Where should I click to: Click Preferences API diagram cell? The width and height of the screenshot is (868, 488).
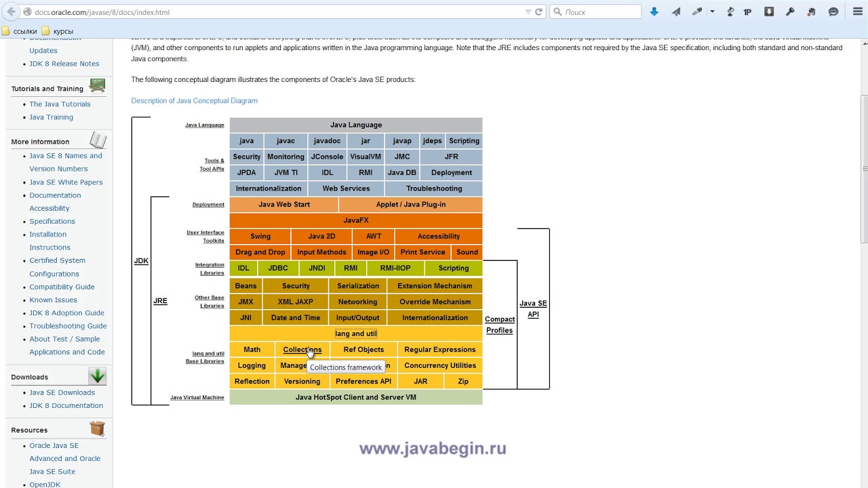[363, 382]
